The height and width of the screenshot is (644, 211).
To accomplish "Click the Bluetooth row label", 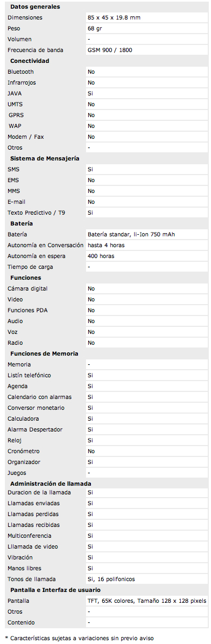I will point(21,72).
